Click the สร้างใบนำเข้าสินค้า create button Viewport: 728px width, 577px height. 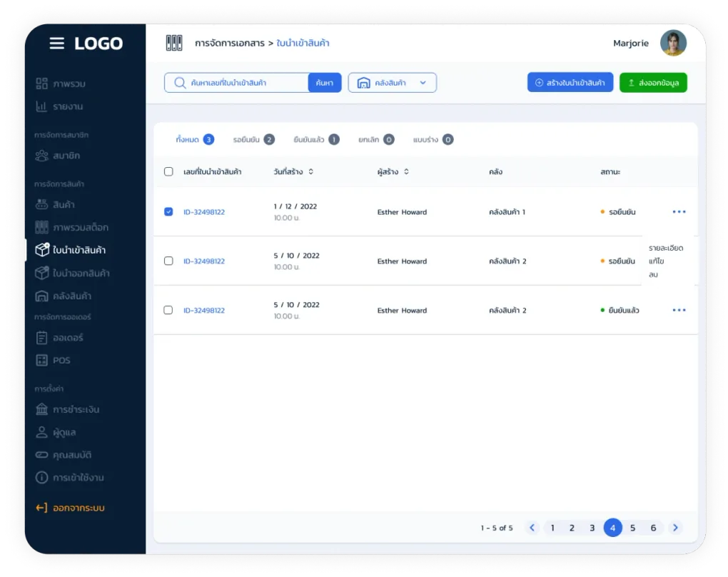click(x=570, y=83)
